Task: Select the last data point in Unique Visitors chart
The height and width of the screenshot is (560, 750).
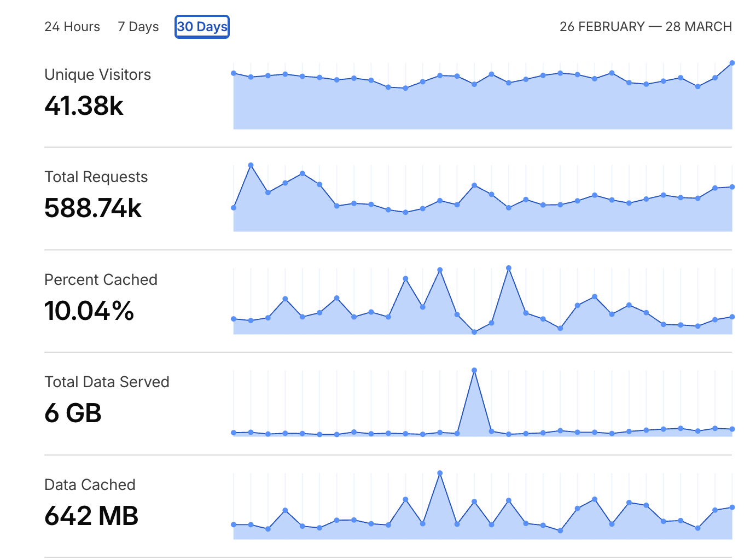Action: (x=732, y=63)
